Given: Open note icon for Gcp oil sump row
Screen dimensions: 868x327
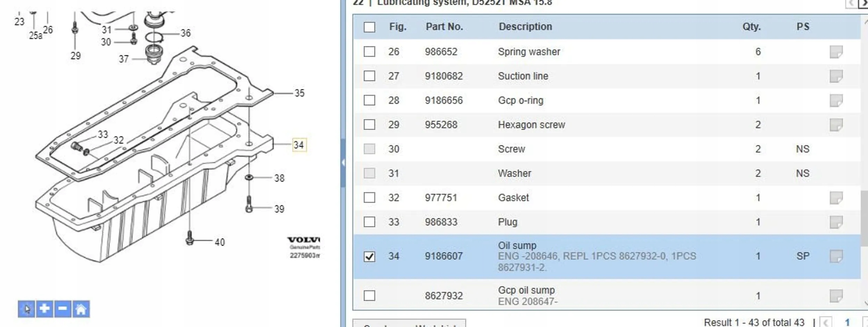Looking at the screenshot, I should [836, 296].
